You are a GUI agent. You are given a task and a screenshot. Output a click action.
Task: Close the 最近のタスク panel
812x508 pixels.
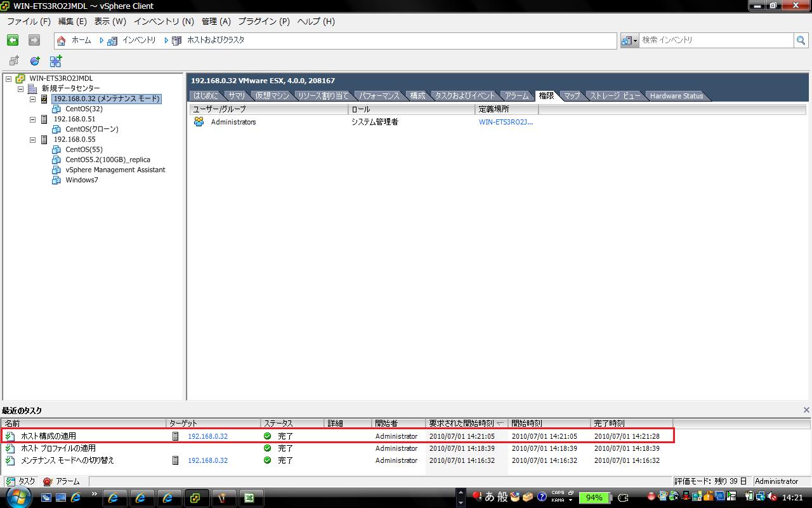806,410
